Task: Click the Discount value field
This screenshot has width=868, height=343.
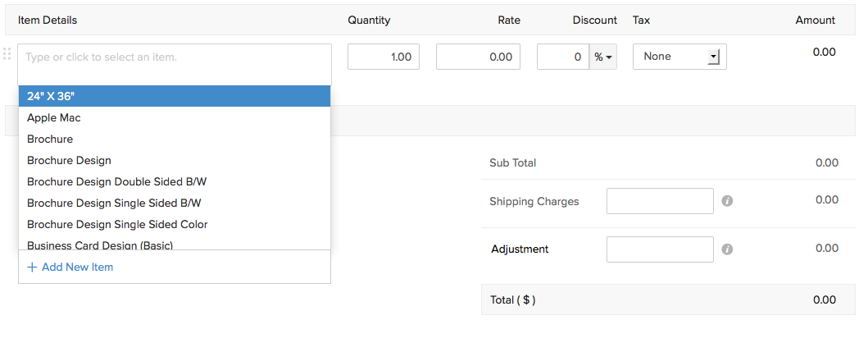Action: (563, 57)
